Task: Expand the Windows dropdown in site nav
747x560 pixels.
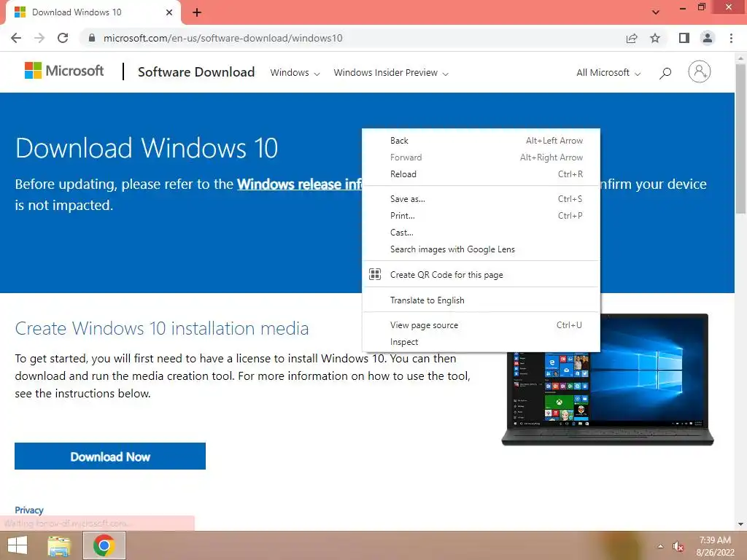Action: coord(295,73)
